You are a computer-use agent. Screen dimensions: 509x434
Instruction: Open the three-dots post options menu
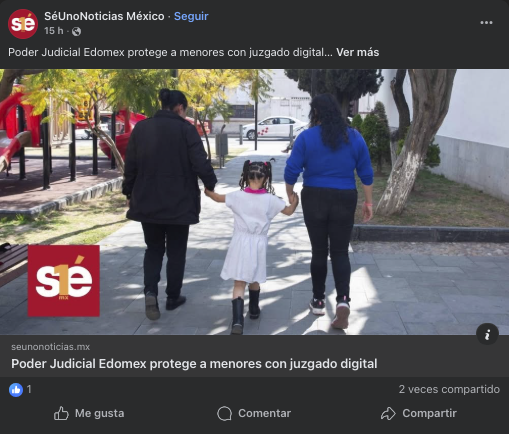(x=486, y=23)
